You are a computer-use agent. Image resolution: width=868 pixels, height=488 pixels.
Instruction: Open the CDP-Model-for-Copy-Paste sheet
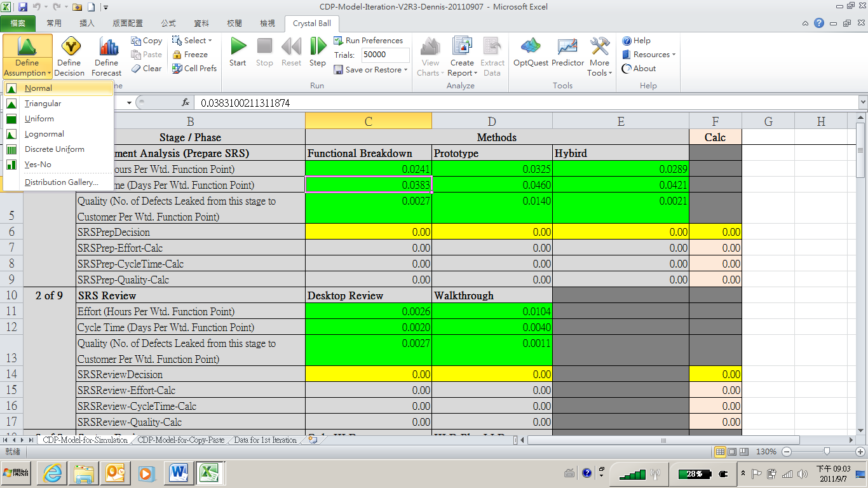(x=181, y=440)
